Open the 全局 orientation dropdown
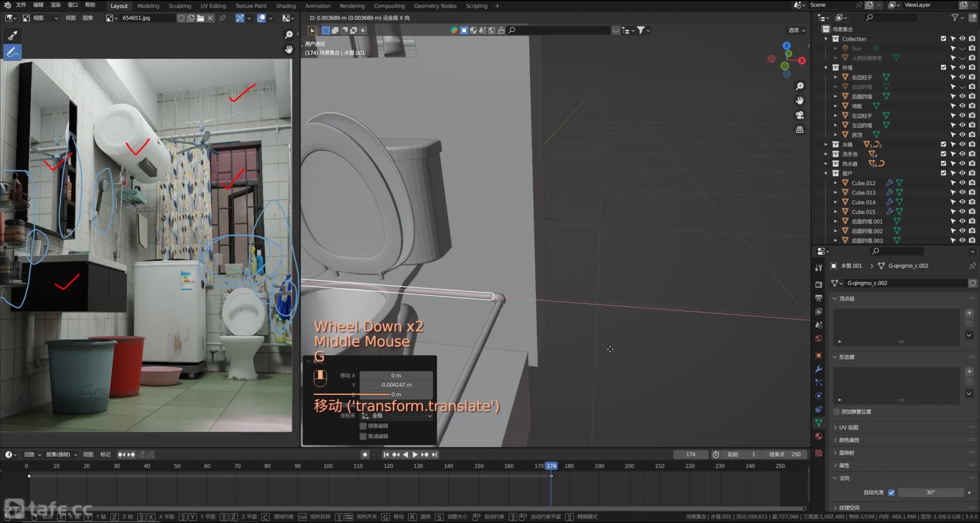Image resolution: width=980 pixels, height=523 pixels. tap(396, 416)
